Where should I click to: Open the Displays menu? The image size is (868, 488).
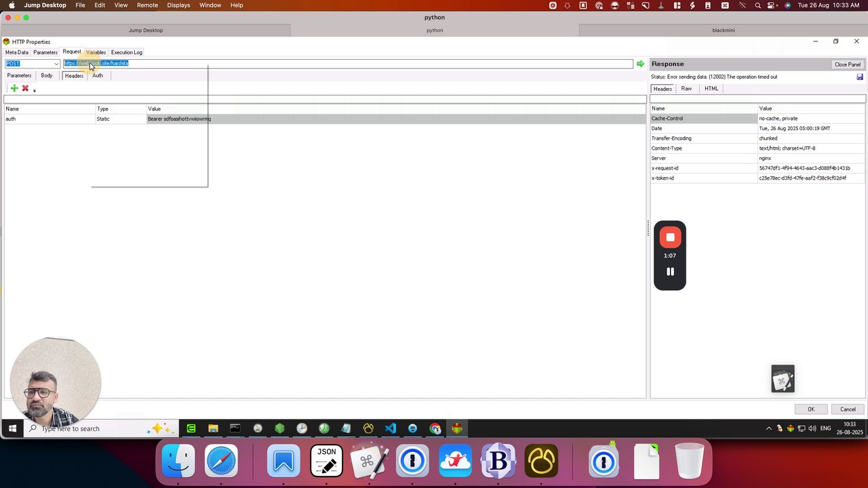click(x=179, y=5)
